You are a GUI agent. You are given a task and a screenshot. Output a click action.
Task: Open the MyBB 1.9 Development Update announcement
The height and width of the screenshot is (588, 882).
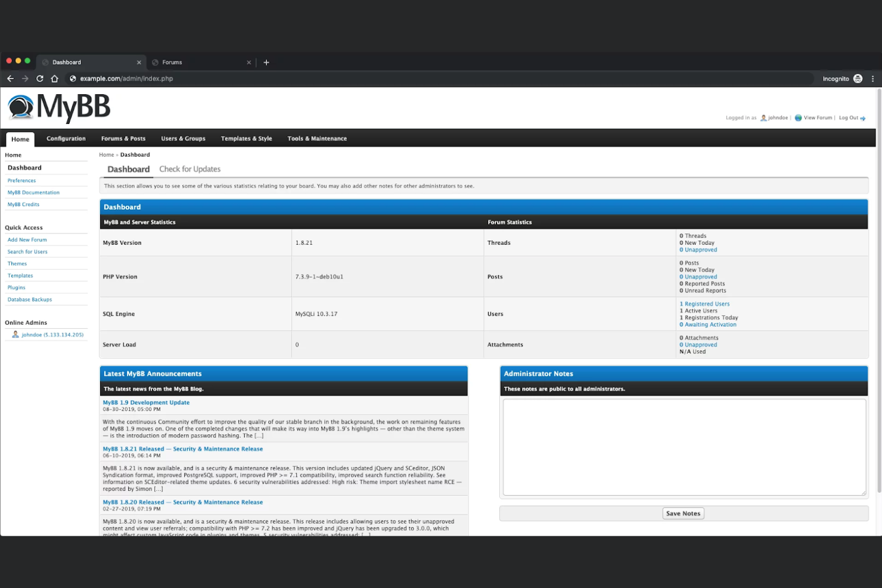pyautogui.click(x=146, y=402)
